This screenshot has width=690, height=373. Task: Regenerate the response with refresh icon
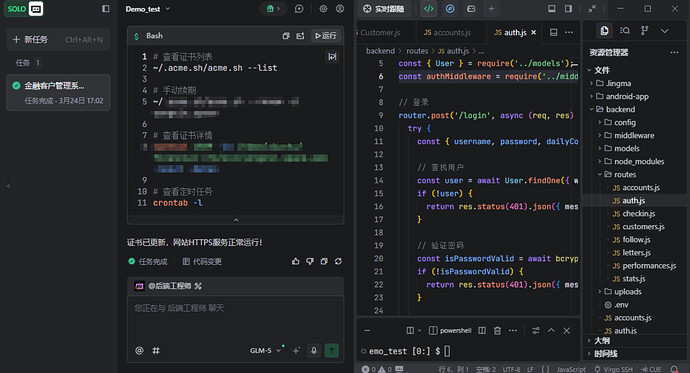tap(338, 261)
